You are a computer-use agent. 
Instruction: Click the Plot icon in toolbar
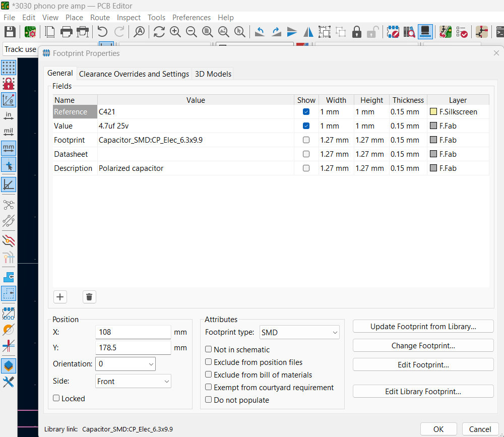[83, 32]
